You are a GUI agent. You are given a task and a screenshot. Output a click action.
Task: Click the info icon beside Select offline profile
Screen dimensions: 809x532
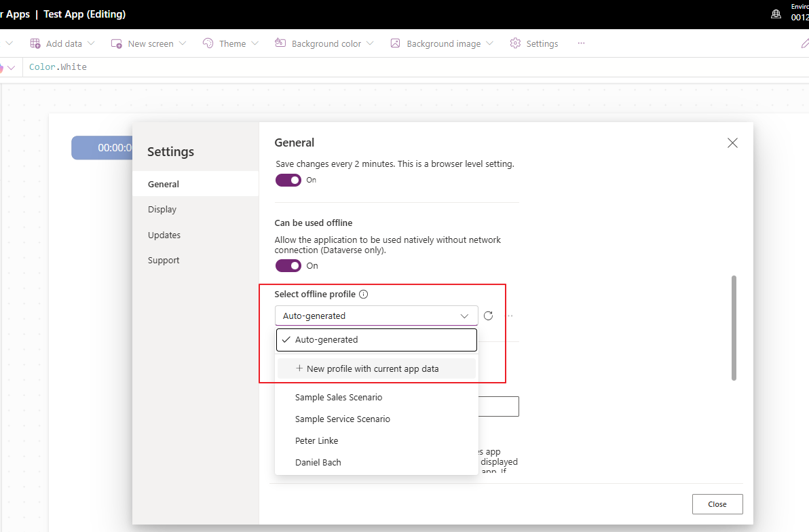pos(364,294)
